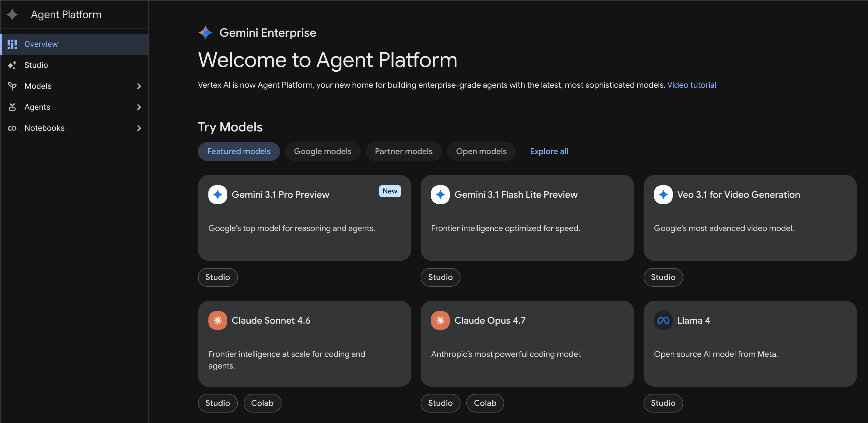Click "Google's top model for reasoning and agents."

click(x=291, y=228)
